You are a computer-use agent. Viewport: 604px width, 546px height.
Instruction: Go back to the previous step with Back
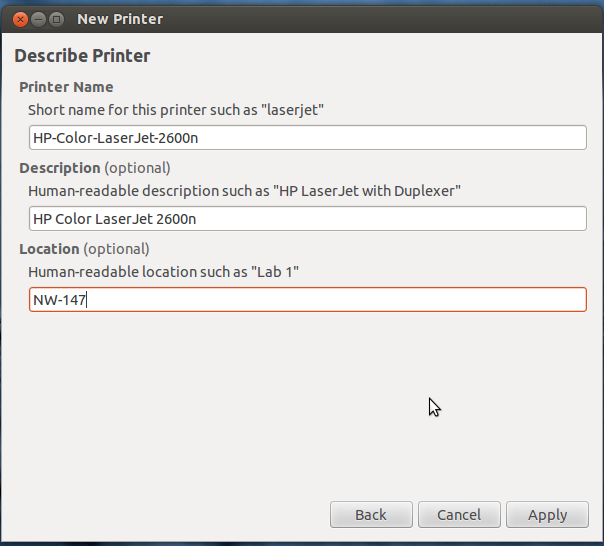coord(371,514)
